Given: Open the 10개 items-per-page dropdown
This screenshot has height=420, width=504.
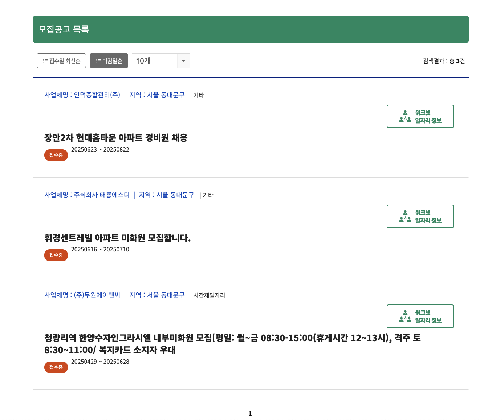Looking at the screenshot, I should pyautogui.click(x=156, y=61).
